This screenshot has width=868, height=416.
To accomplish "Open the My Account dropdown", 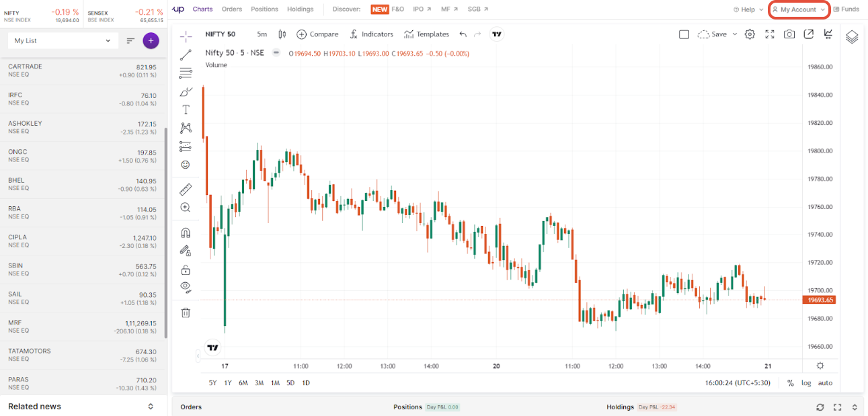I will 799,9.
